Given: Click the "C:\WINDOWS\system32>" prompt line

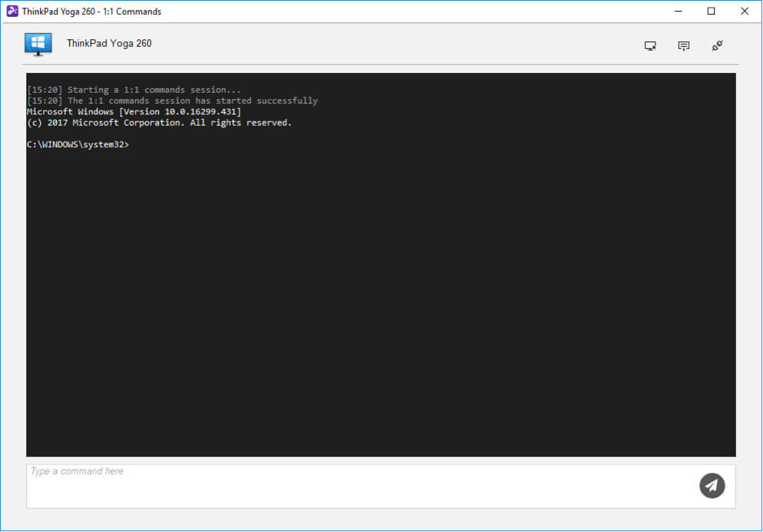Looking at the screenshot, I should point(78,144).
